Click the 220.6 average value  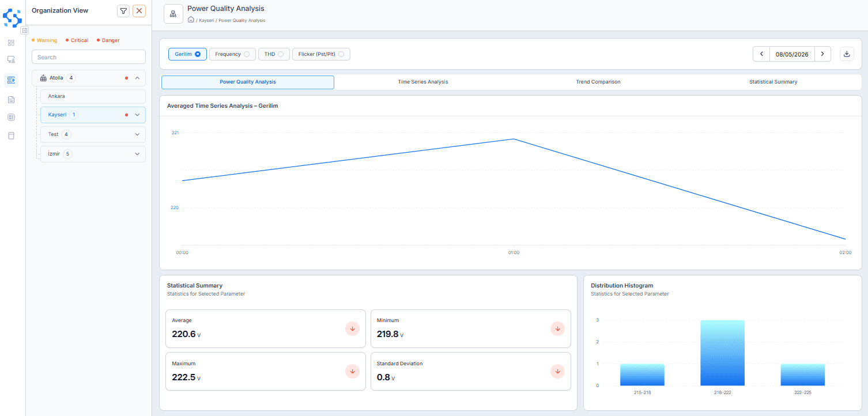click(x=184, y=334)
